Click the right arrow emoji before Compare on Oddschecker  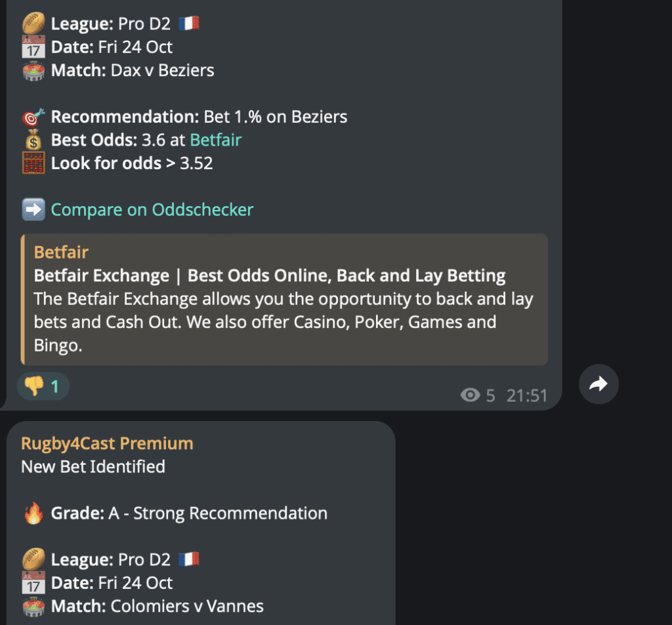[x=33, y=210]
